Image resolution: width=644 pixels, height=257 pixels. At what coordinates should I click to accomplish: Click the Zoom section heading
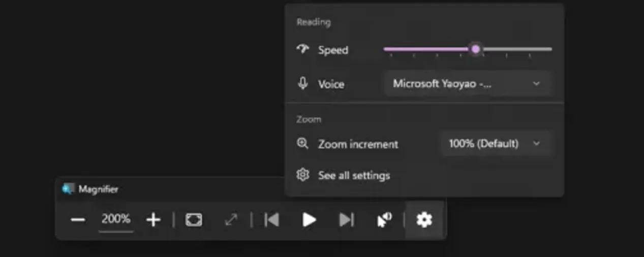click(309, 119)
